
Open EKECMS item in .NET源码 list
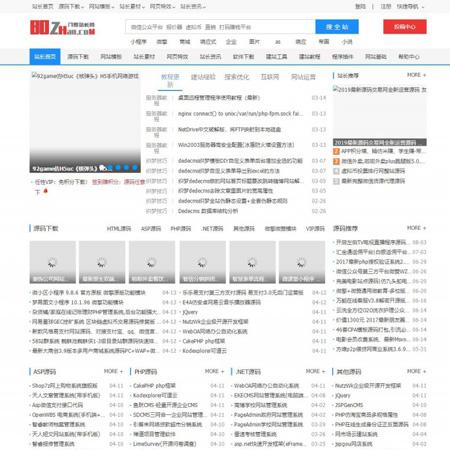pos(269,395)
